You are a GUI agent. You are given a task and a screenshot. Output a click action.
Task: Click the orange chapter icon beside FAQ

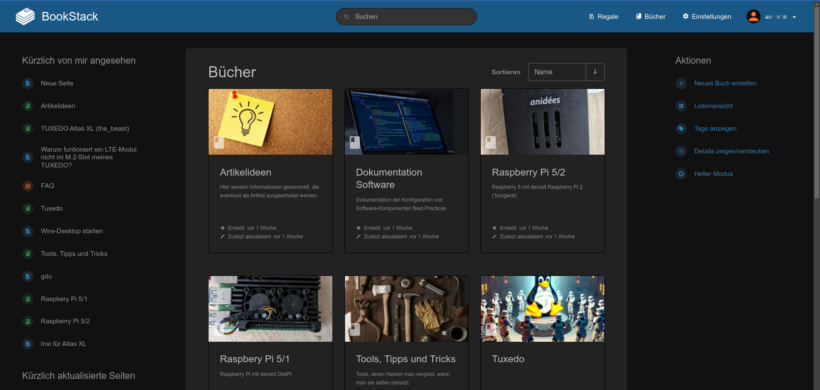click(x=28, y=186)
